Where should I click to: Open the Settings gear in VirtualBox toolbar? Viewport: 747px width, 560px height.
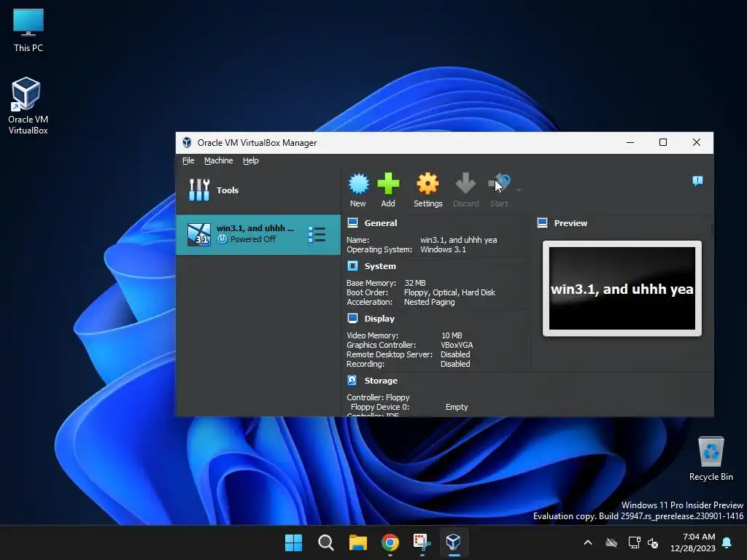[x=427, y=184]
